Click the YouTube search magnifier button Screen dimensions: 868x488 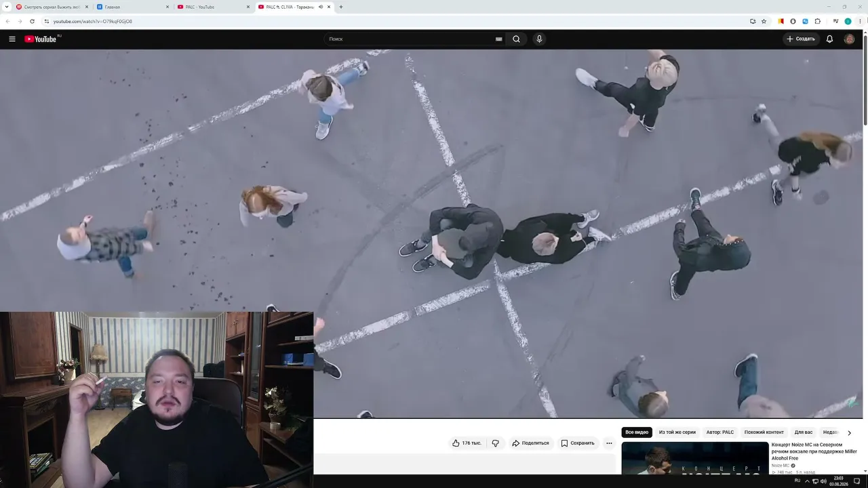tap(516, 39)
